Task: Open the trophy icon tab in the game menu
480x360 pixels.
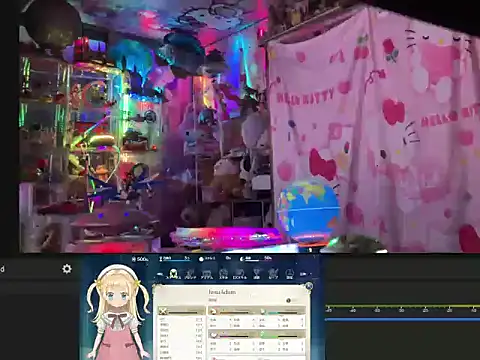Action: click(256, 274)
